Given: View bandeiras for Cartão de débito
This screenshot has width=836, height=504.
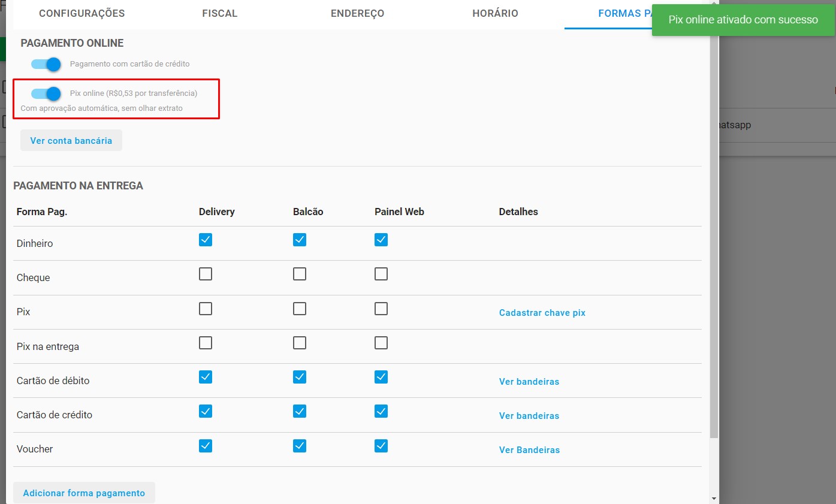Looking at the screenshot, I should [529, 382].
